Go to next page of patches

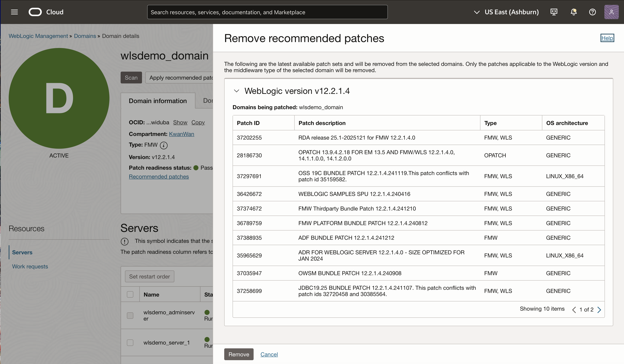pos(599,310)
